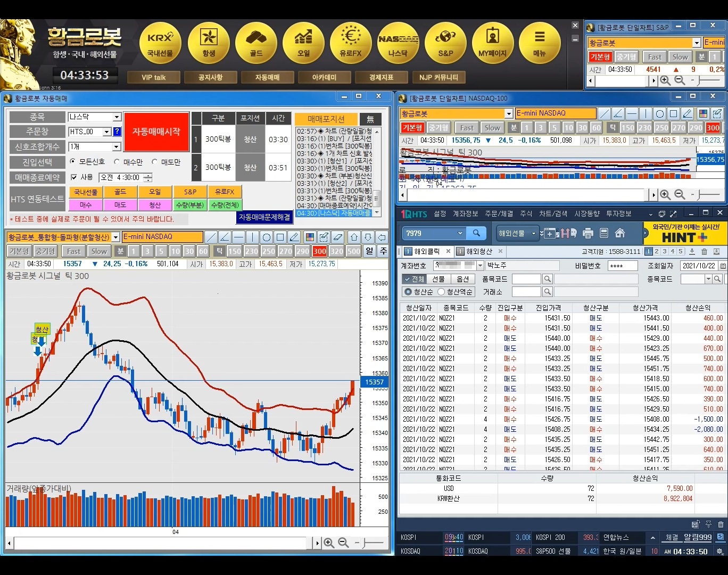This screenshot has width=728, height=575.
Task: Click trash bin icon in 1QHTS tab bar
Action: pos(704,252)
